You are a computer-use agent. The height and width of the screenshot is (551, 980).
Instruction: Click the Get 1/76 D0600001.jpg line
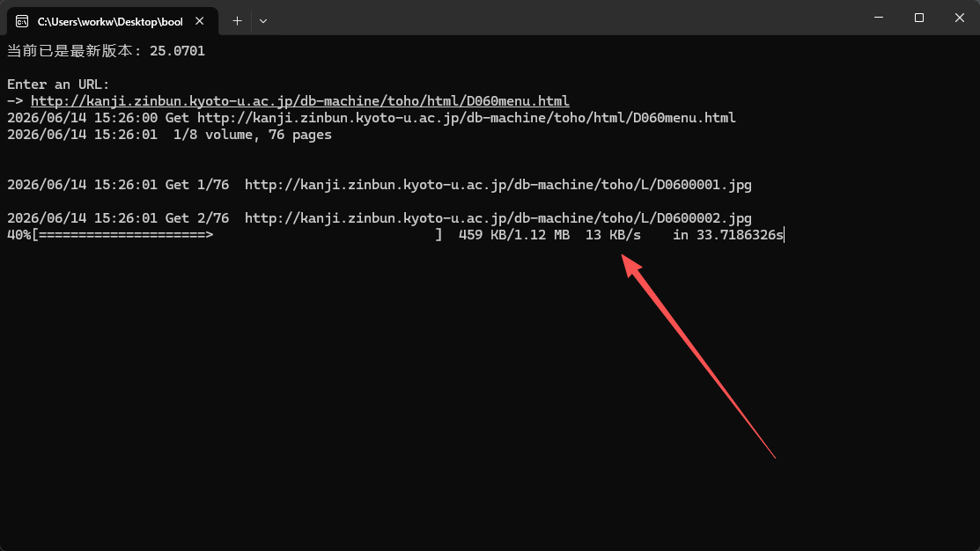(x=379, y=185)
